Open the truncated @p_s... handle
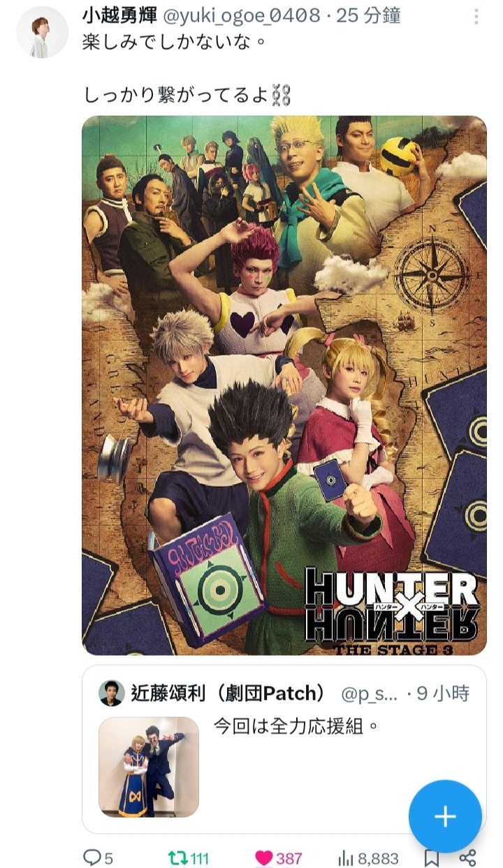The width and height of the screenshot is (503, 868). click(370, 694)
